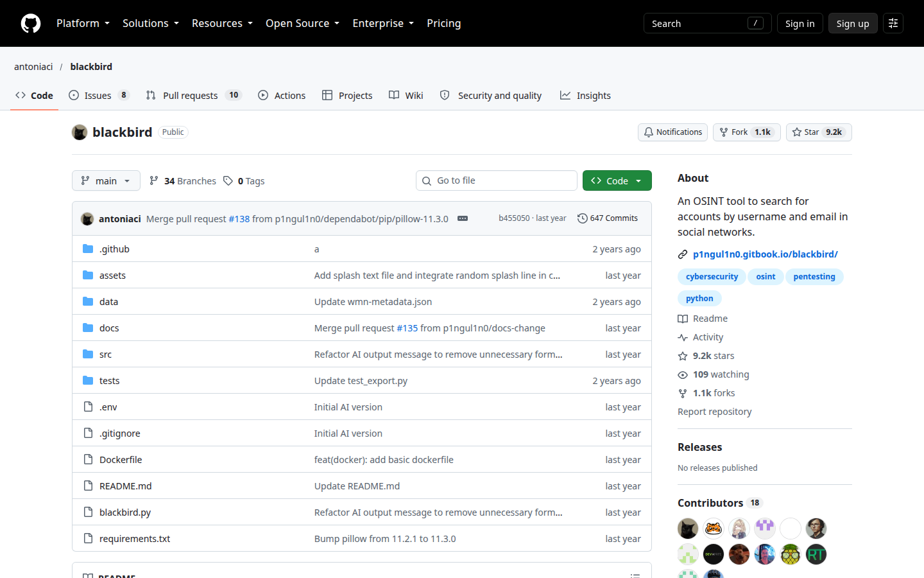924x578 pixels.
Task: Expand the commit message ellipsis icon
Action: tap(463, 218)
